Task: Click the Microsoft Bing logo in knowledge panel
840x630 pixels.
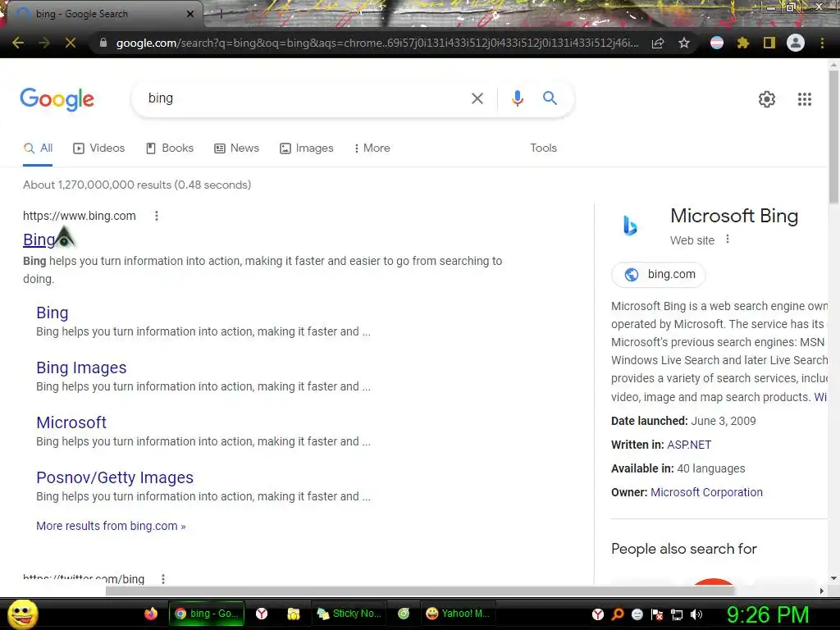Action: coord(631,225)
